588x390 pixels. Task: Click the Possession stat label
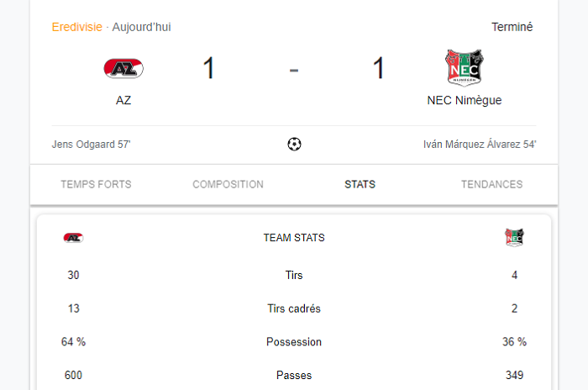294,342
